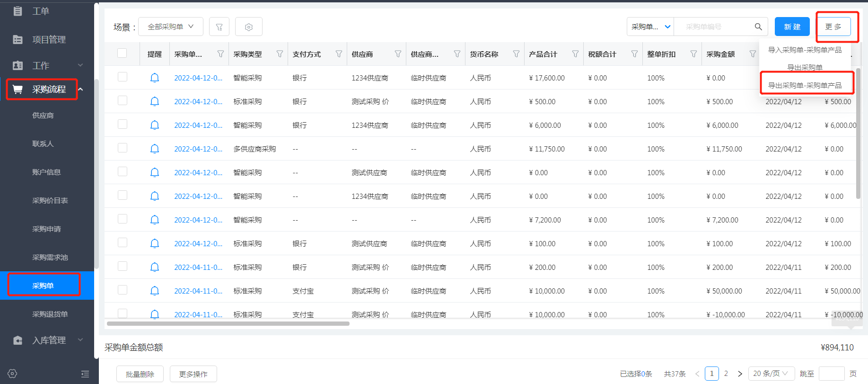The height and width of the screenshot is (384, 868).
Task: Filter the 税额合计 column
Action: click(x=634, y=54)
